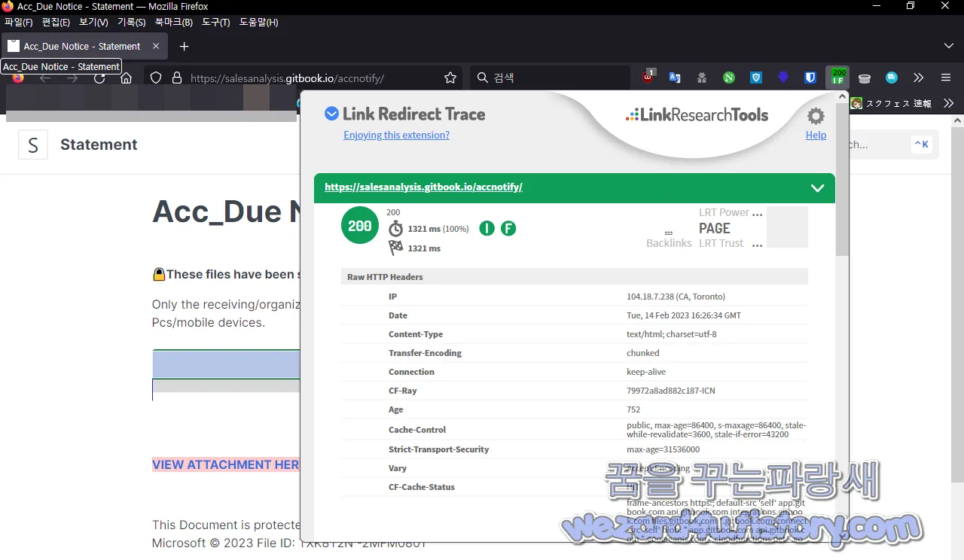The height and width of the screenshot is (560, 964).
Task: Close the Acc_Due Notice tab
Action: pyautogui.click(x=156, y=46)
